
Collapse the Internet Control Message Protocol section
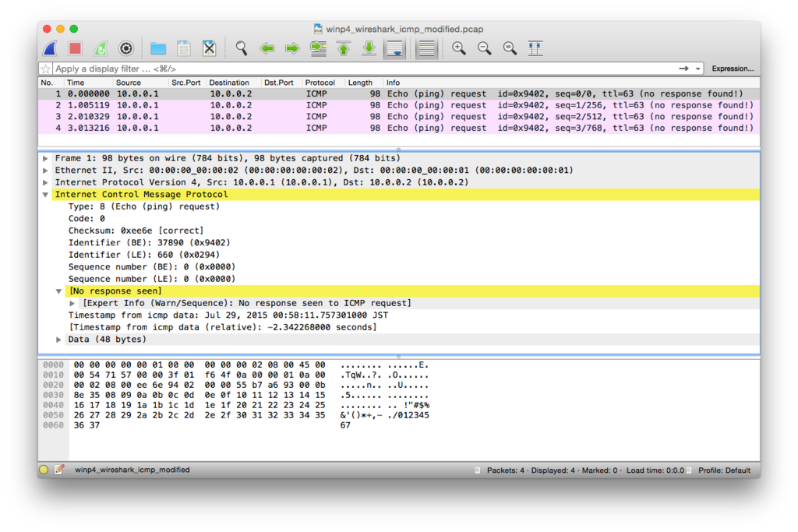44,194
